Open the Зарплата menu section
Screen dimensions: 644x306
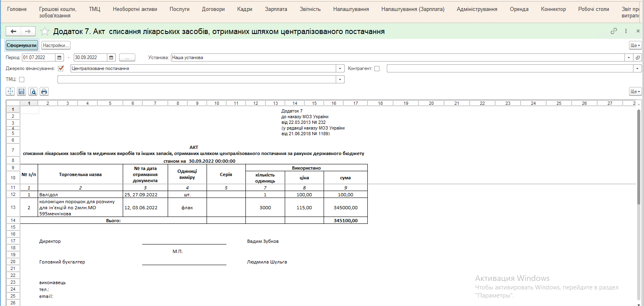(276, 9)
